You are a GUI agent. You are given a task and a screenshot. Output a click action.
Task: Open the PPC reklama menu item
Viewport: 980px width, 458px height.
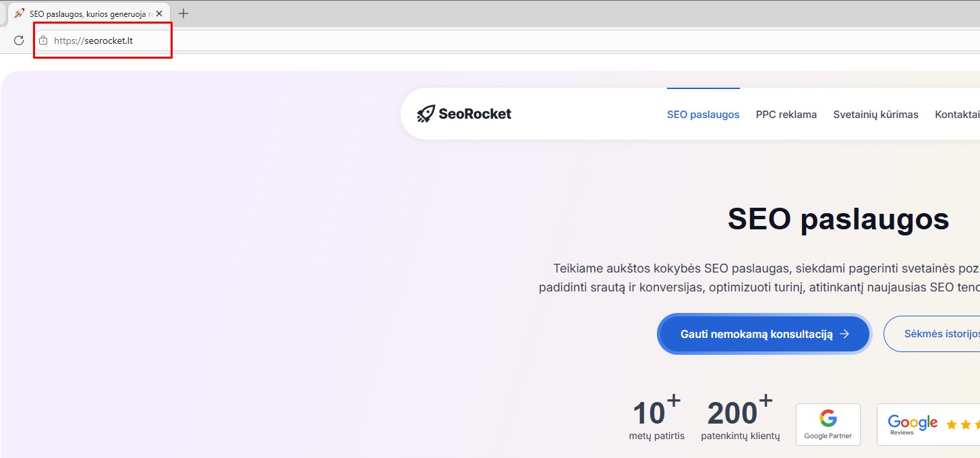pyautogui.click(x=786, y=115)
